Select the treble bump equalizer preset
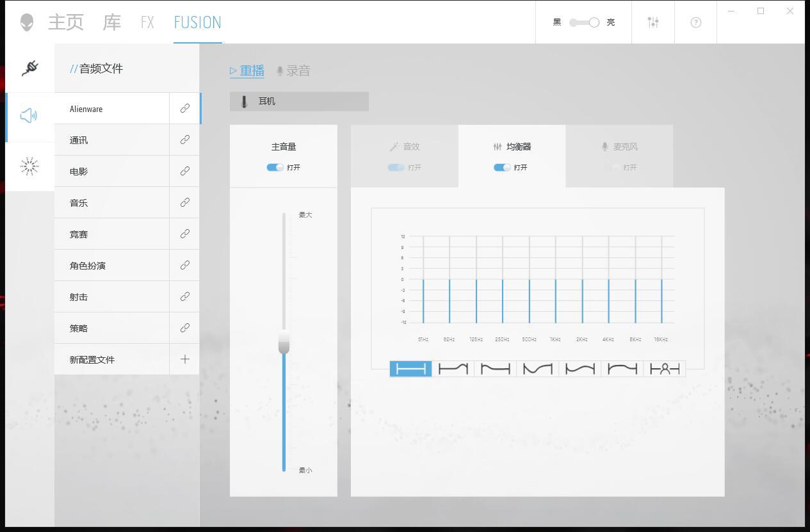The height and width of the screenshot is (532, 810). [453, 369]
